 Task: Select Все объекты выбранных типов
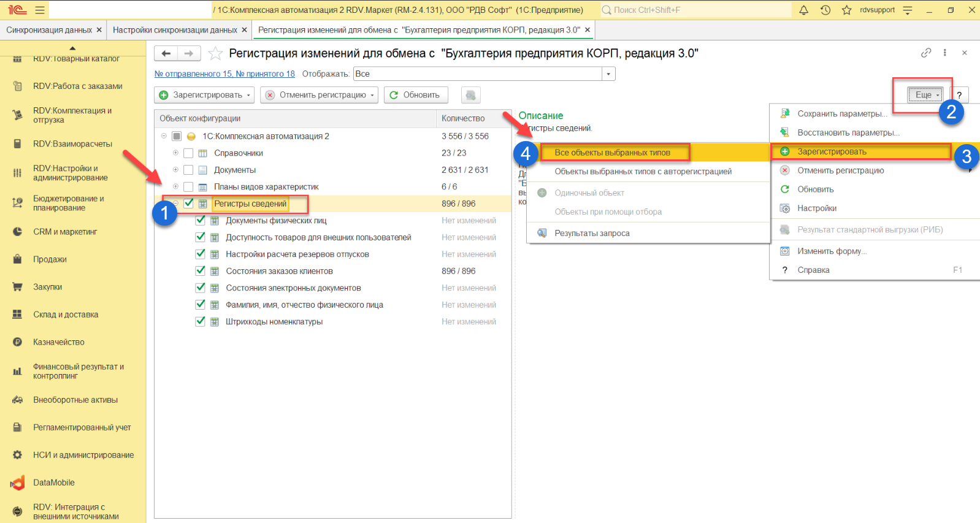click(x=612, y=153)
